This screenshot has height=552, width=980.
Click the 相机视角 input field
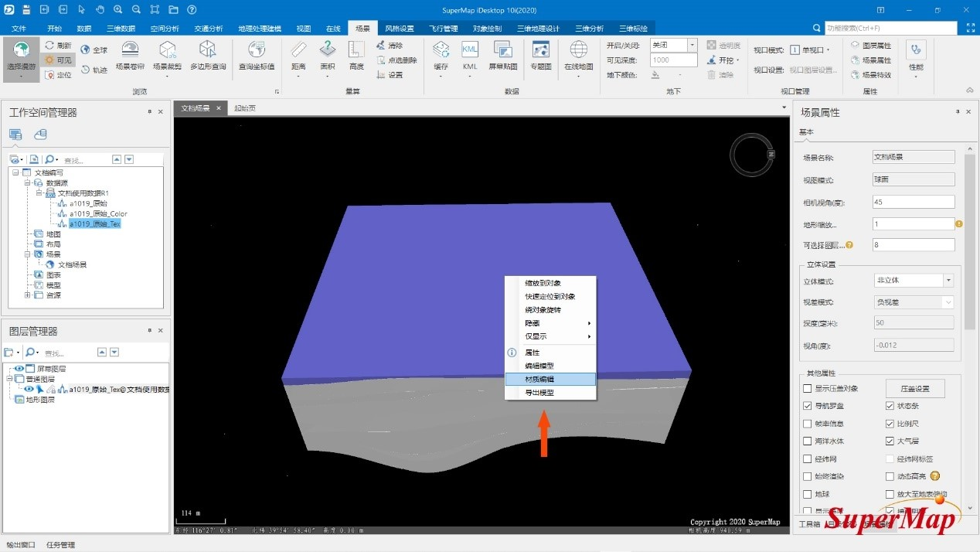(x=913, y=202)
